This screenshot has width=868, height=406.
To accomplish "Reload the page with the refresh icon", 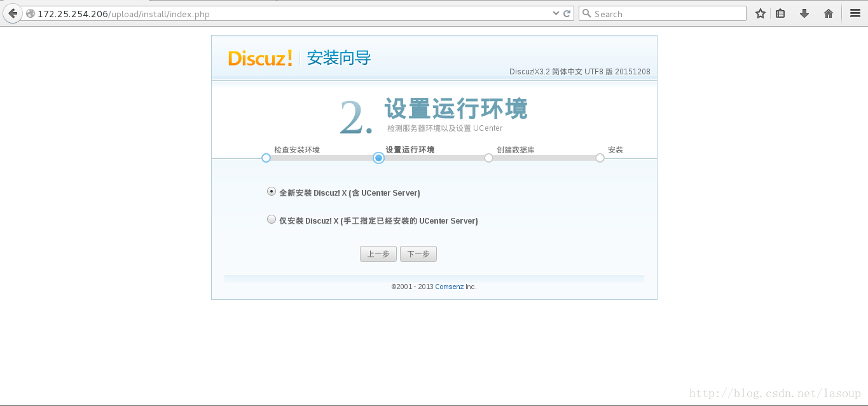I will [x=567, y=13].
